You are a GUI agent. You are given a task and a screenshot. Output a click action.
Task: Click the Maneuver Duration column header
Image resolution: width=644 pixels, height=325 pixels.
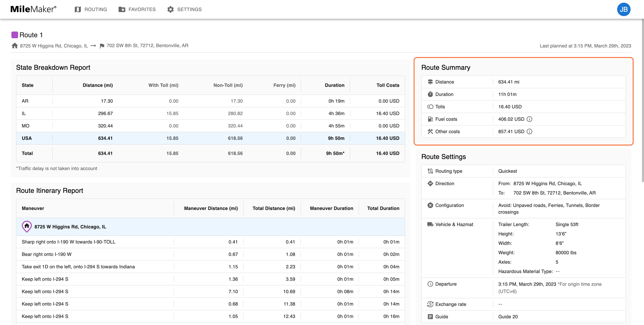331,208
